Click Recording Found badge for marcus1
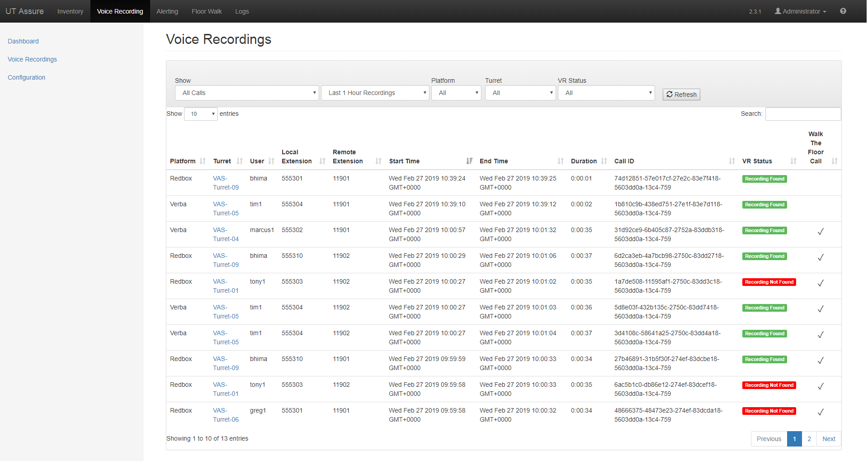The image size is (868, 461). pyautogui.click(x=764, y=230)
